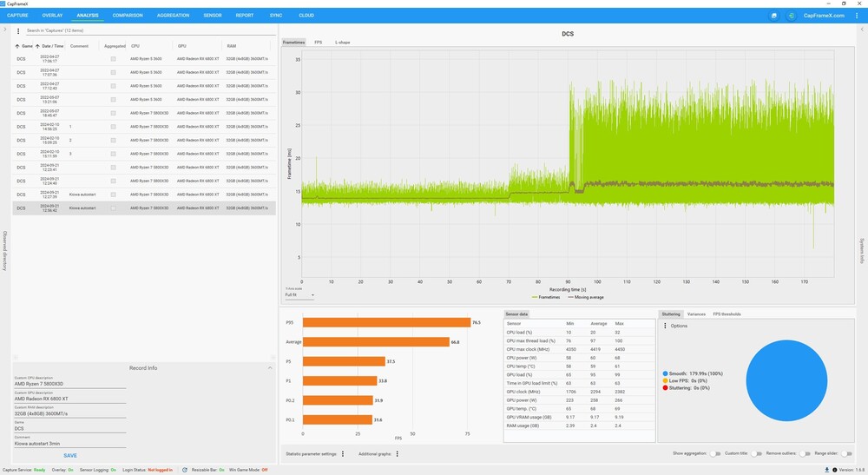Click the Frametimes legend entry
This screenshot has width=868, height=475.
pyautogui.click(x=546, y=297)
